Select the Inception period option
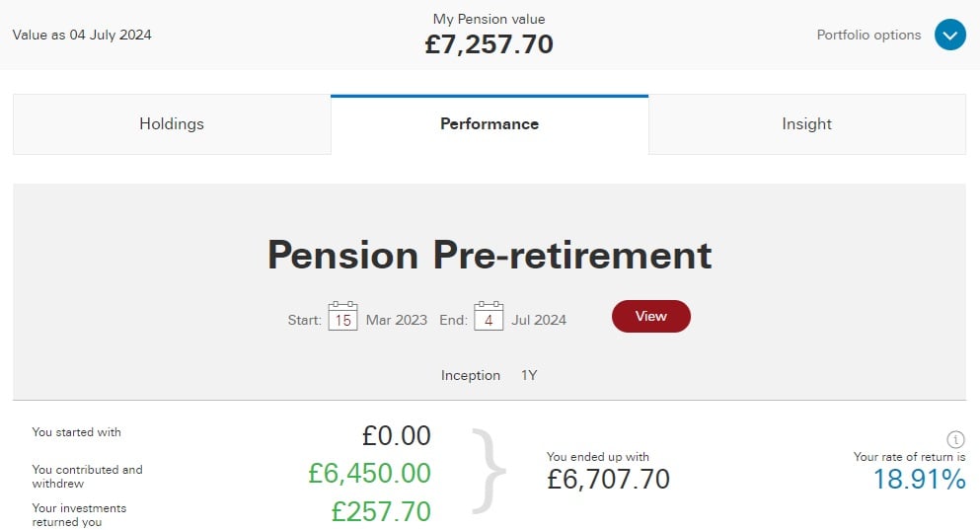Image resolution: width=980 pixels, height=530 pixels. coord(471,376)
